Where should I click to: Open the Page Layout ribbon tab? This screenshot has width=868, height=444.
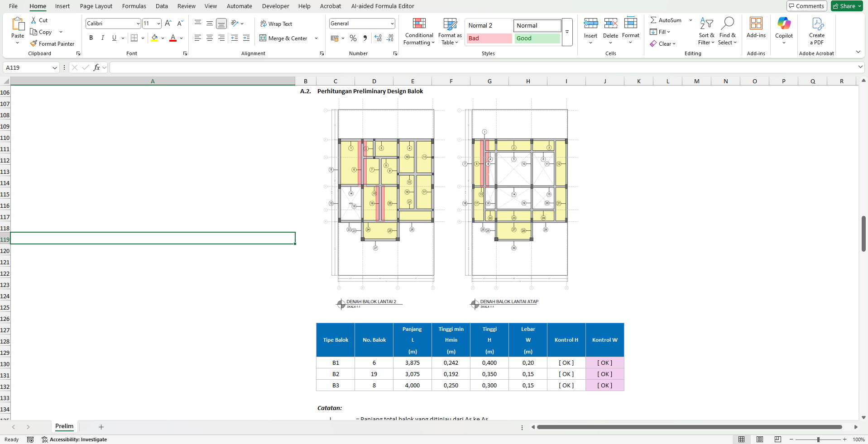pos(96,6)
